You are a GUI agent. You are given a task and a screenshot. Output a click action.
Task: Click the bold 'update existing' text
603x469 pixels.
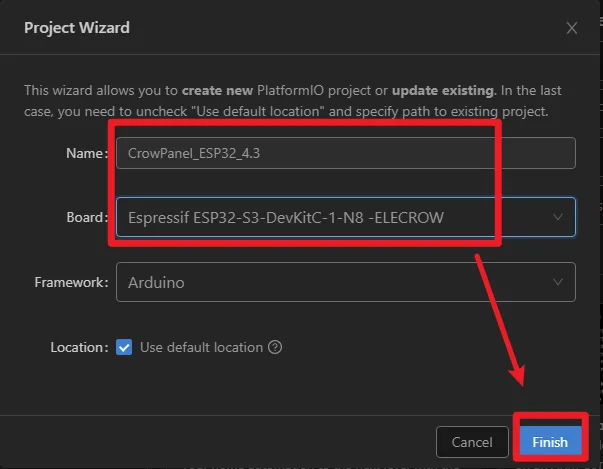(x=443, y=90)
